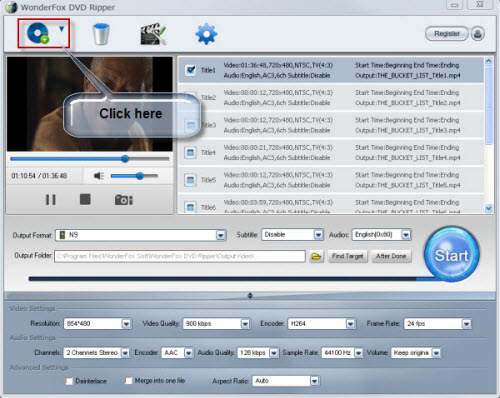The width and height of the screenshot is (500, 398).
Task: Enable the Deinterlace checkbox
Action: coord(69,381)
